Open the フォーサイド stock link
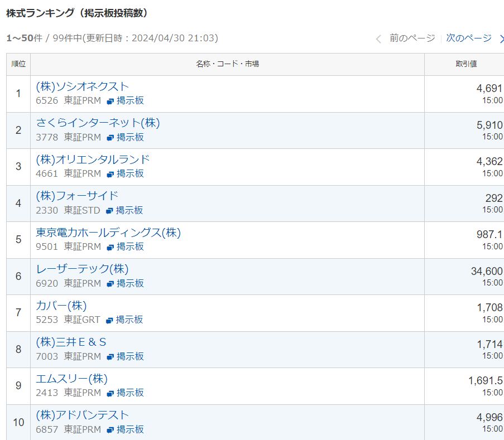 click(x=77, y=196)
